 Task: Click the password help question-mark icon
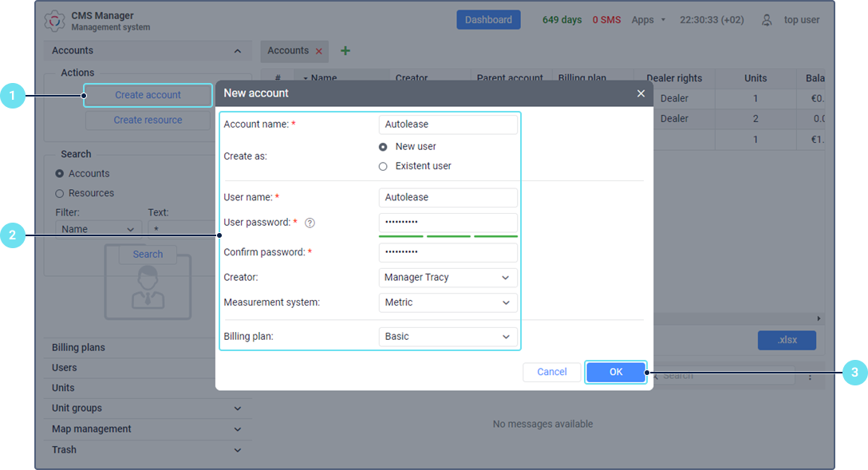310,223
